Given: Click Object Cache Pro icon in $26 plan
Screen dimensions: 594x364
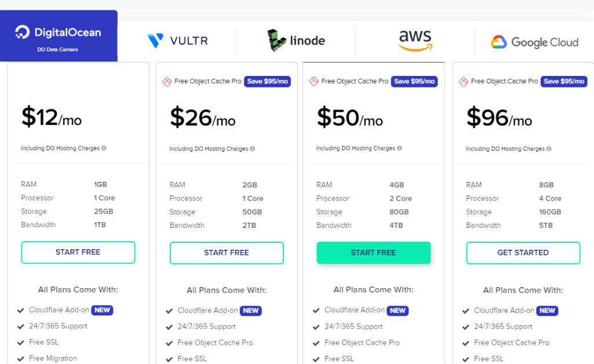Looking at the screenshot, I should pyautogui.click(x=167, y=81).
